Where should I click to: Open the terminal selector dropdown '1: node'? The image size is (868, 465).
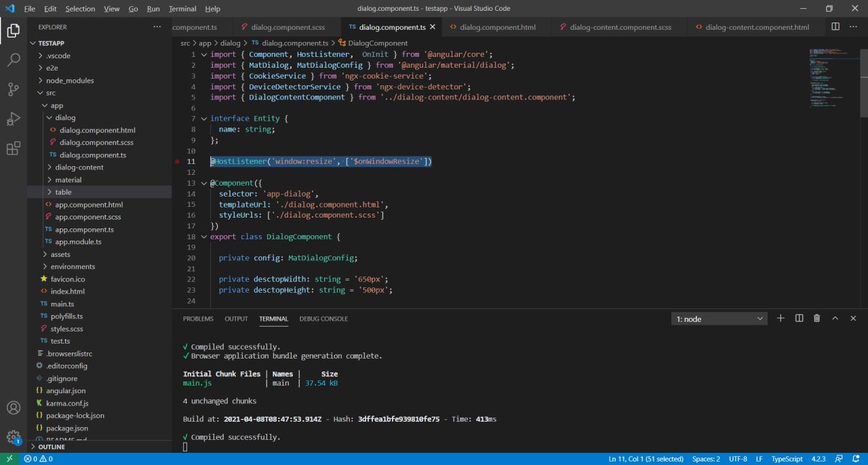tap(719, 319)
